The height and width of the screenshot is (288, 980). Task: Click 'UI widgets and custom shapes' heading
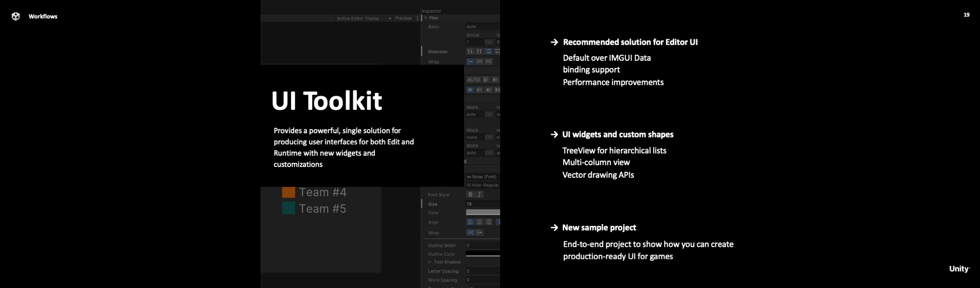tap(618, 134)
